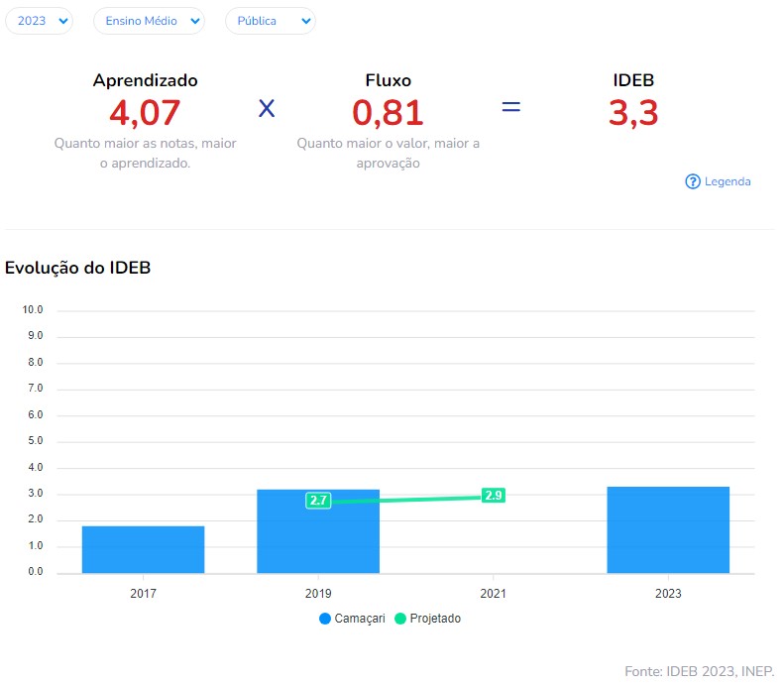The width and height of the screenshot is (784, 684).
Task: Click the IDEB result 3,3
Action: coord(632,113)
